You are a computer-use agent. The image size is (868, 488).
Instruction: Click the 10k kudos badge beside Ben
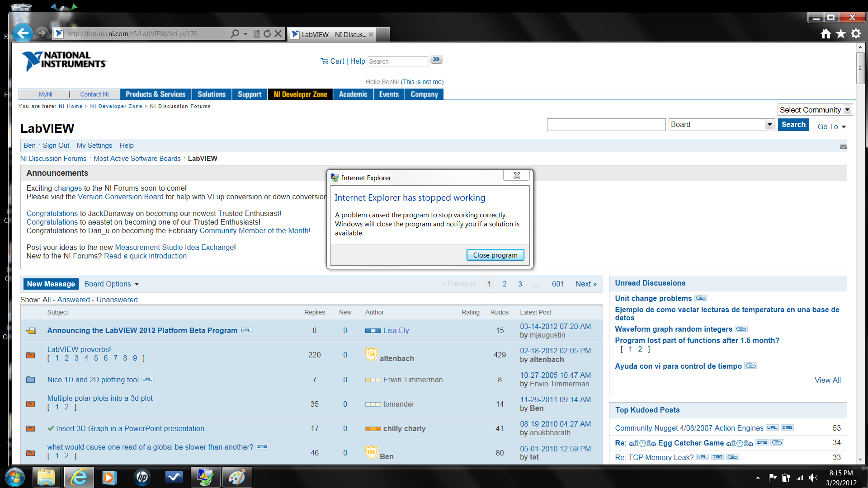[x=371, y=452]
